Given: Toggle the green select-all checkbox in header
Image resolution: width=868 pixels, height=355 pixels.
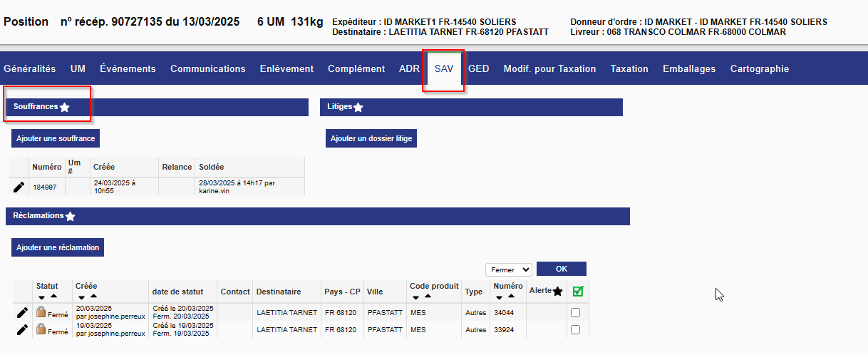Looking at the screenshot, I should (577, 291).
